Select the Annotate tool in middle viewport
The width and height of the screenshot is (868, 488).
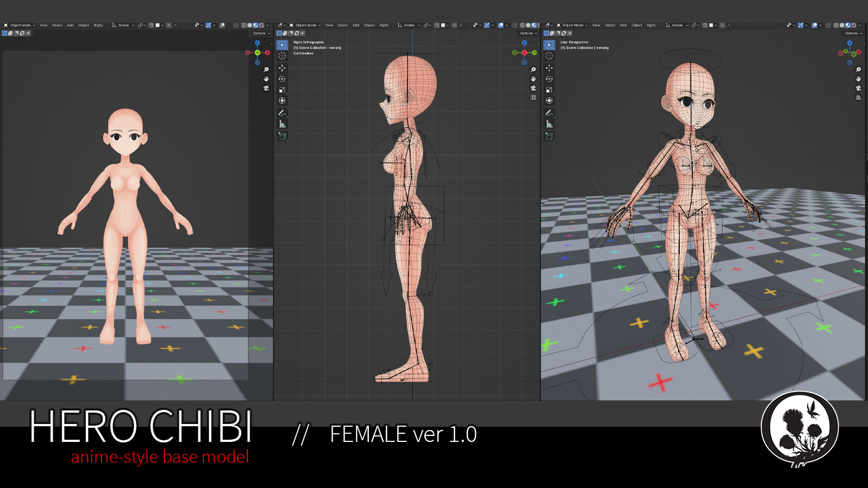(282, 113)
